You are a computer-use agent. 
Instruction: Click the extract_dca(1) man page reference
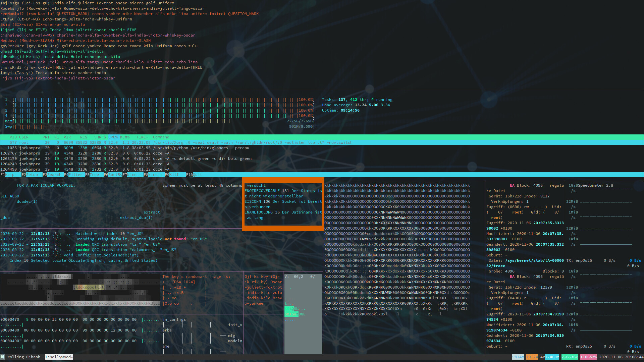pyautogui.click(x=136, y=218)
